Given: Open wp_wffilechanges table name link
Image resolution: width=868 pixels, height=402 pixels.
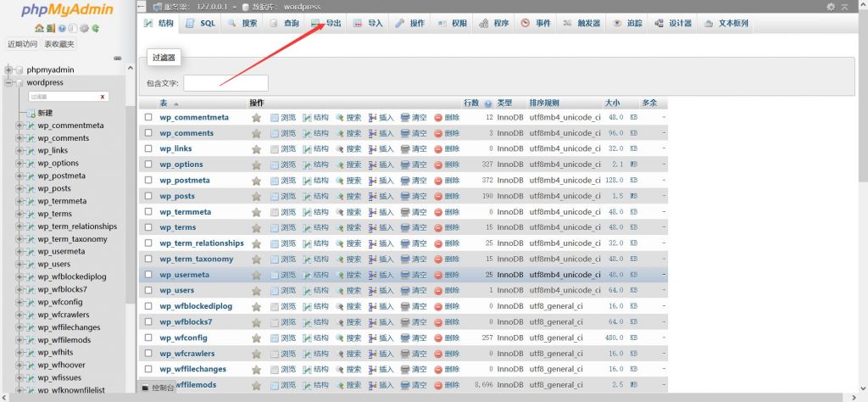Looking at the screenshot, I should click(192, 369).
